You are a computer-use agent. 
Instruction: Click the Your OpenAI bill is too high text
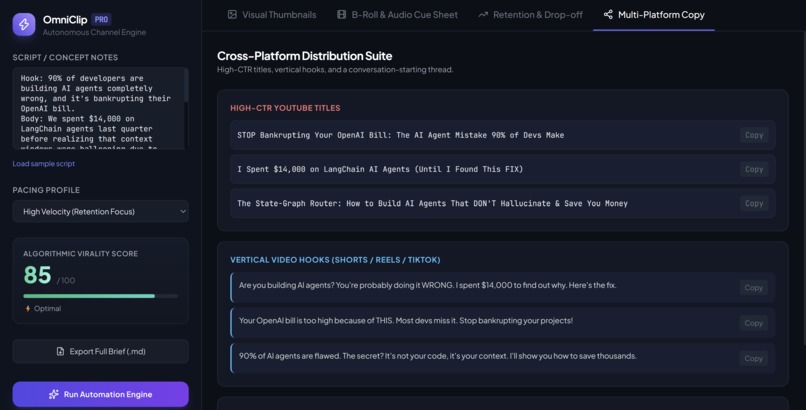406,321
